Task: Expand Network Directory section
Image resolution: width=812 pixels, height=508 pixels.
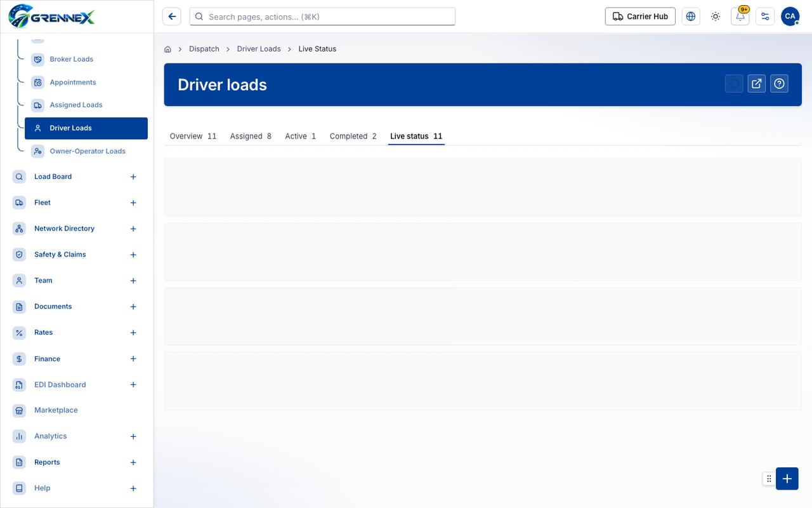Action: tap(133, 229)
